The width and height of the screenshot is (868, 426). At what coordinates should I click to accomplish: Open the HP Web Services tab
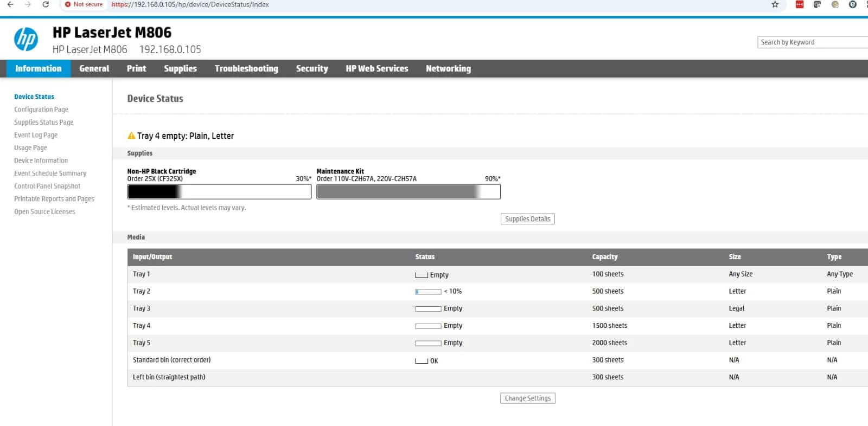tap(377, 69)
